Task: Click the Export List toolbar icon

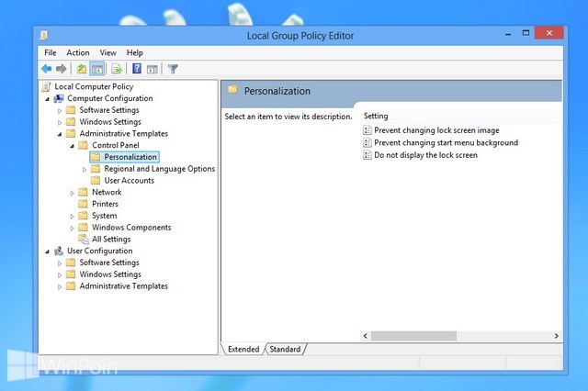Action: [117, 69]
